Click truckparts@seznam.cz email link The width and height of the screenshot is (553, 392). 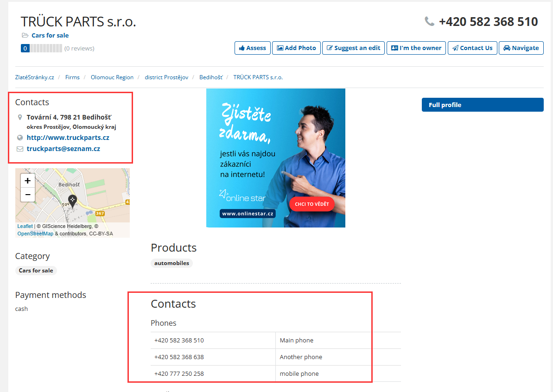click(x=64, y=149)
